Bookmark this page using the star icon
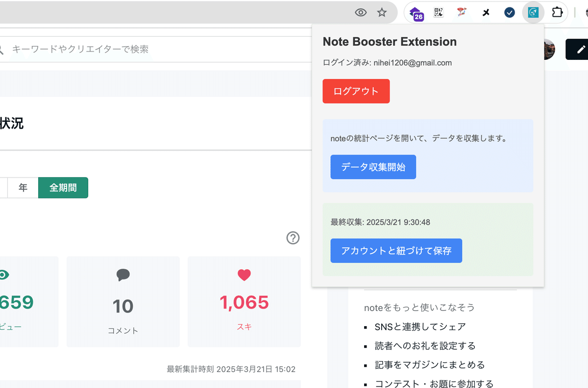Viewport: 588px width, 388px height. pos(382,12)
